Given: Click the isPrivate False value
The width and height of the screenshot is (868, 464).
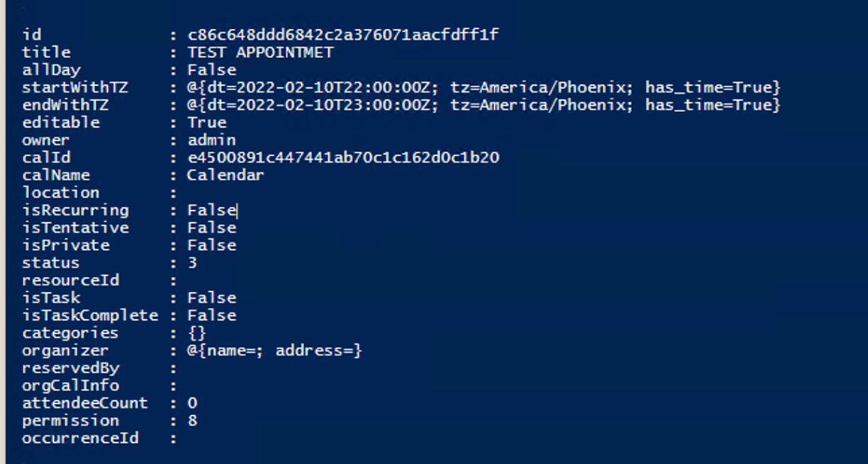Looking at the screenshot, I should (x=211, y=245).
